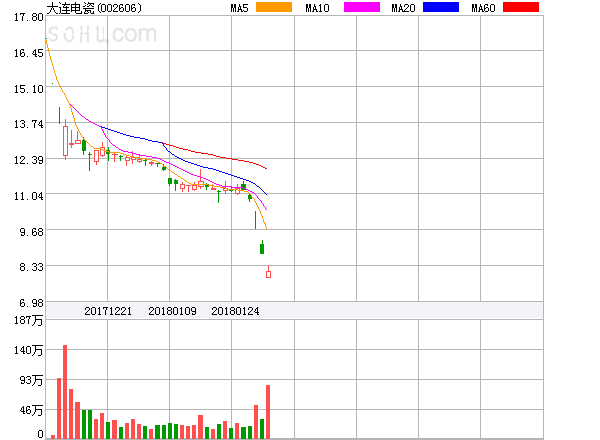Click the 15.10 price axis label
Screen dimensions: 600x440
[29, 89]
